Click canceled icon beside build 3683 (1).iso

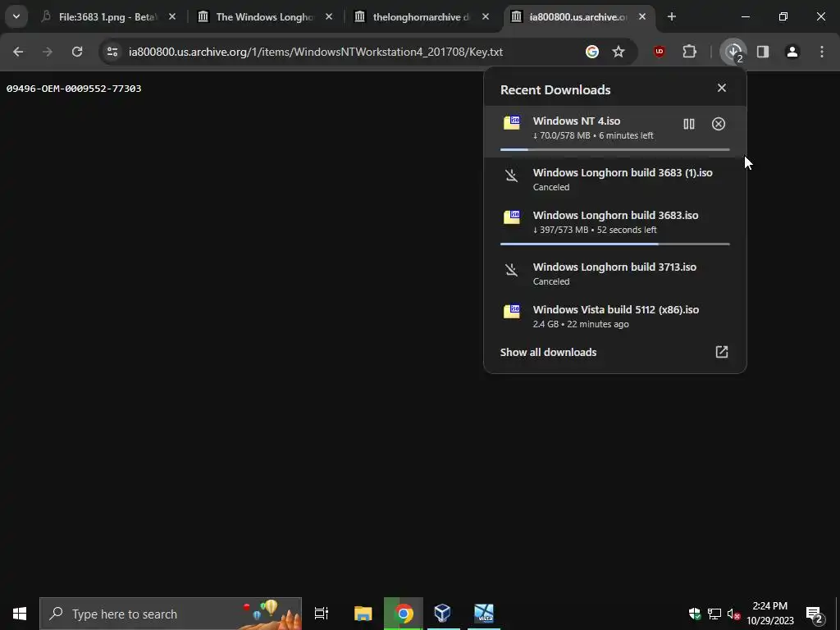click(512, 176)
